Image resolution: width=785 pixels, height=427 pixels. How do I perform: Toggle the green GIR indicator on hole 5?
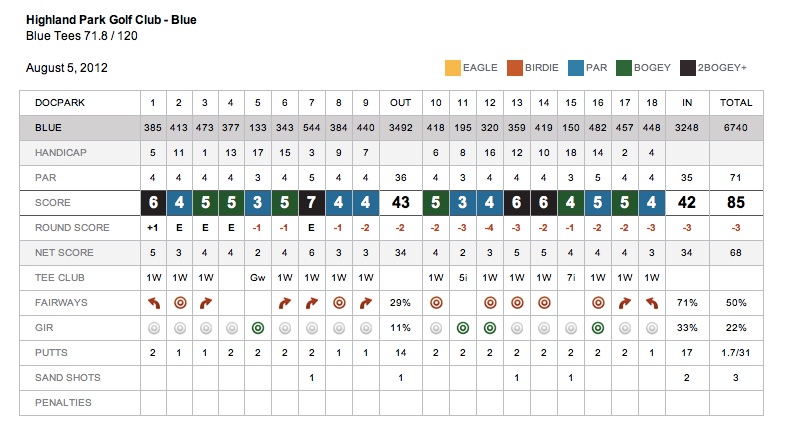pos(257,327)
